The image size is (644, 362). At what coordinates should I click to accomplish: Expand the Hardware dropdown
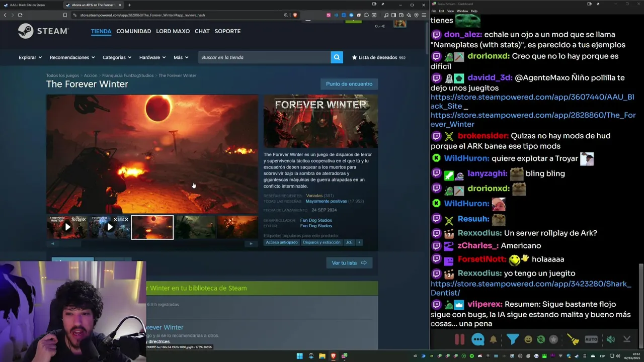pos(152,57)
